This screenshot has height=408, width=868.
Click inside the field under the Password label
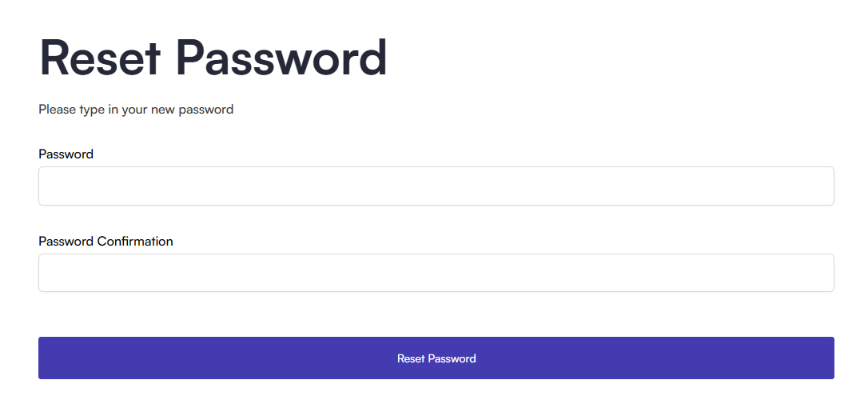[x=436, y=186]
